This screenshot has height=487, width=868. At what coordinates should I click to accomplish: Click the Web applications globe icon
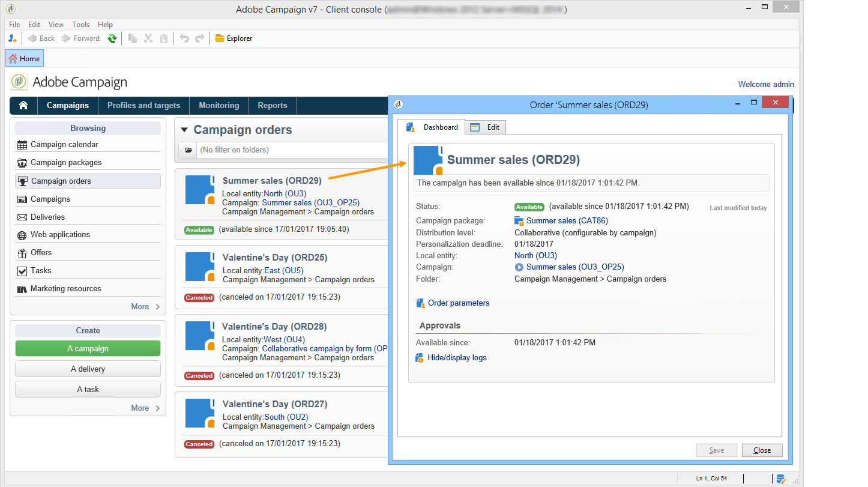22,235
